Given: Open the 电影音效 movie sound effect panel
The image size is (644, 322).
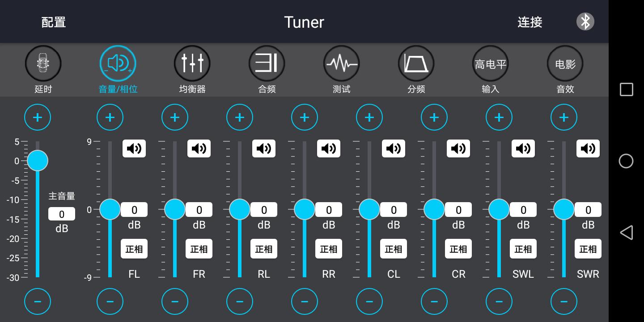Looking at the screenshot, I should tap(565, 69).
